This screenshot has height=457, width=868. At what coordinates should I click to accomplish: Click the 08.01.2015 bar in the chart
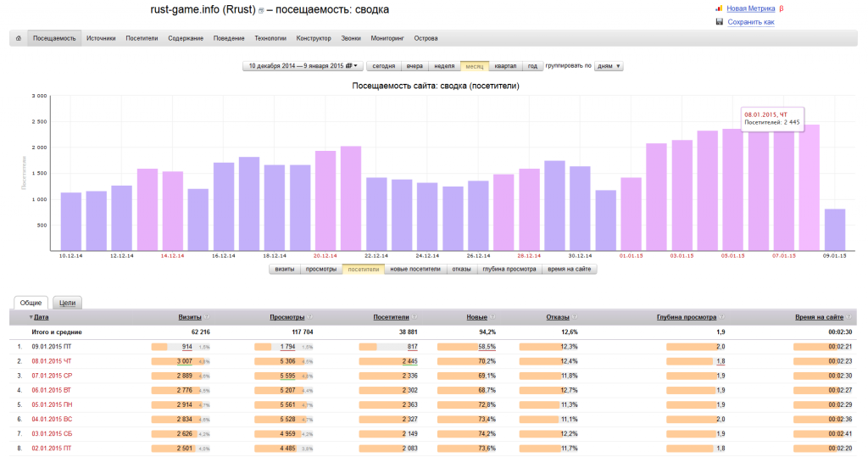[x=809, y=187]
